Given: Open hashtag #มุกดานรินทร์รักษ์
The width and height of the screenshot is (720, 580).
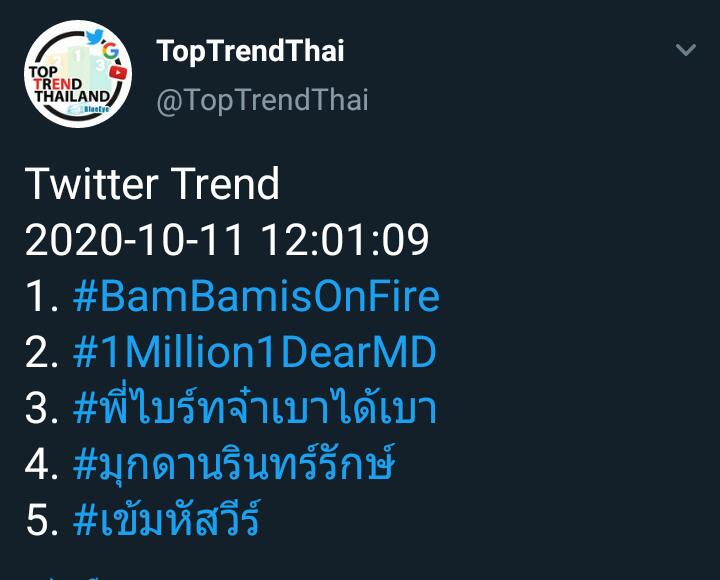Looking at the screenshot, I should [x=234, y=465].
